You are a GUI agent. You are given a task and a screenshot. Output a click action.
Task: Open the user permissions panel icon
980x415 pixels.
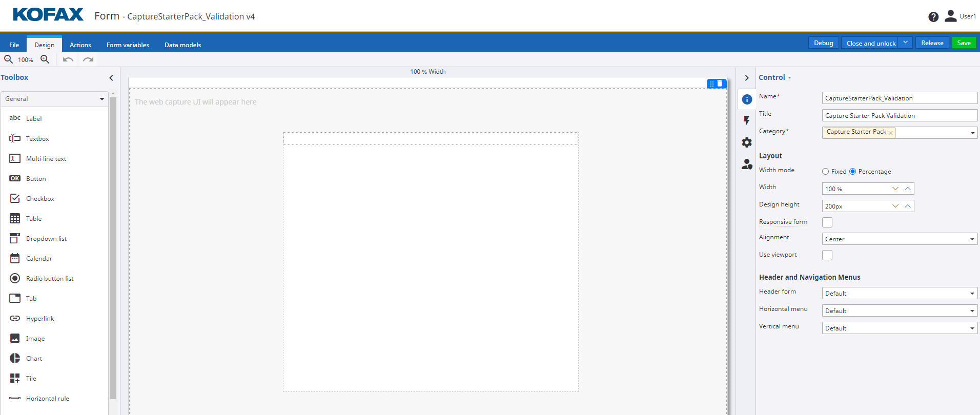[x=747, y=164]
